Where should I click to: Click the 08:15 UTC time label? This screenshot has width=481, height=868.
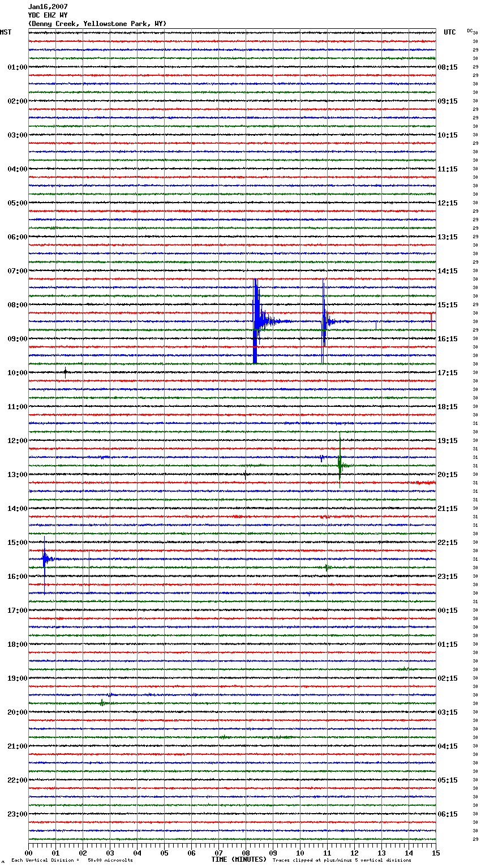(x=448, y=67)
